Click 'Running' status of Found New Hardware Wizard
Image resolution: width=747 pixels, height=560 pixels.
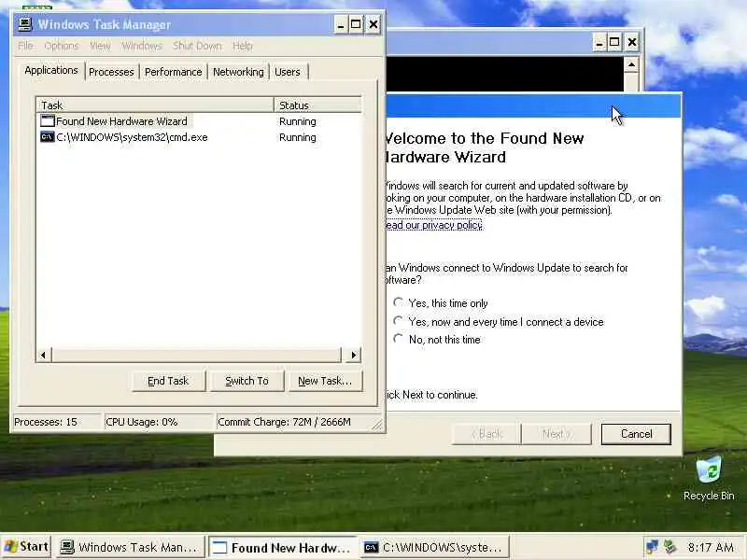tap(298, 121)
